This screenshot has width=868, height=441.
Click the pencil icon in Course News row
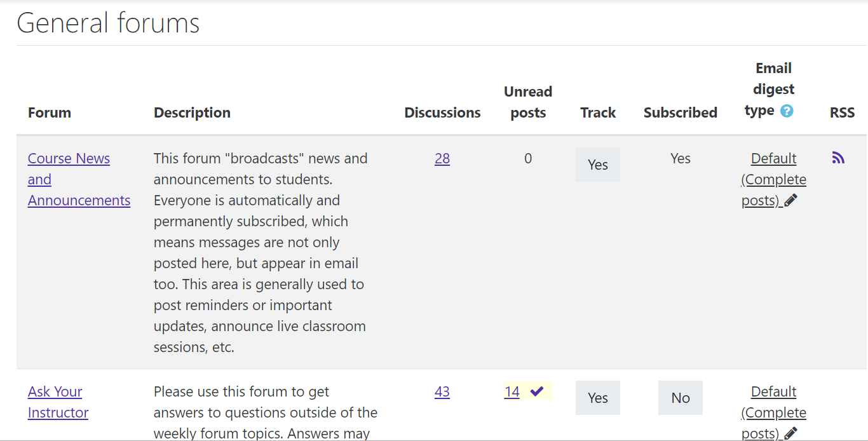point(790,201)
